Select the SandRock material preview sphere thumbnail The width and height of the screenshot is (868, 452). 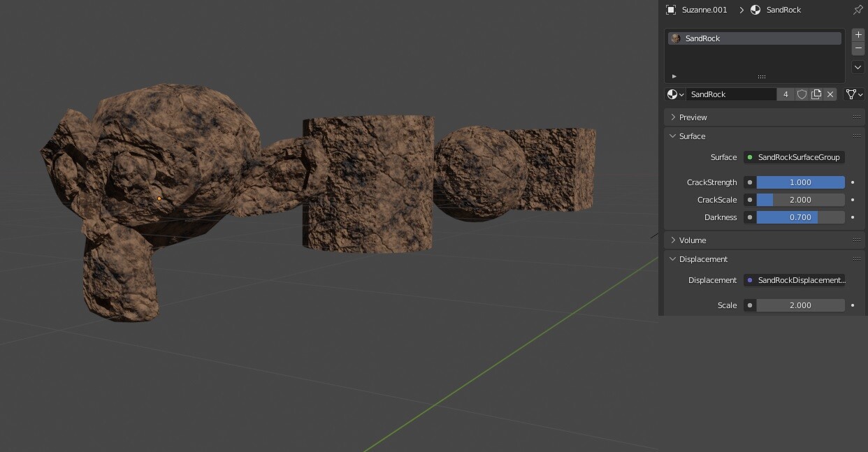[675, 38]
